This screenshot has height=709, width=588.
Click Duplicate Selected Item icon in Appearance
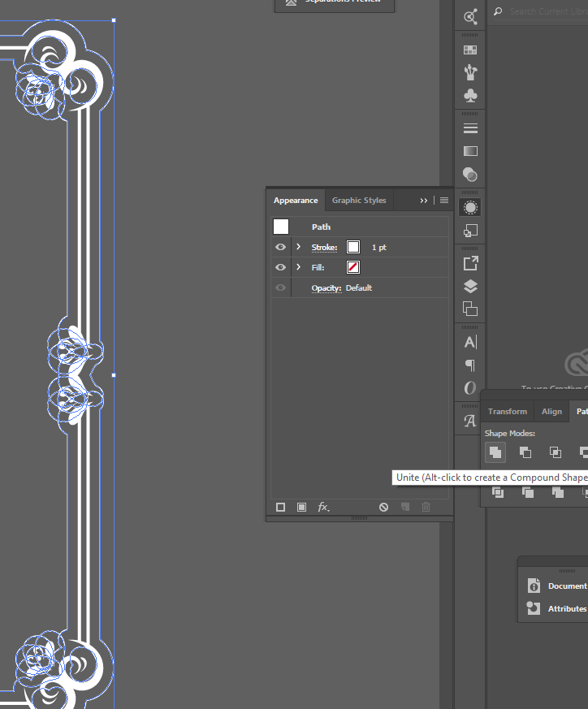tap(405, 508)
